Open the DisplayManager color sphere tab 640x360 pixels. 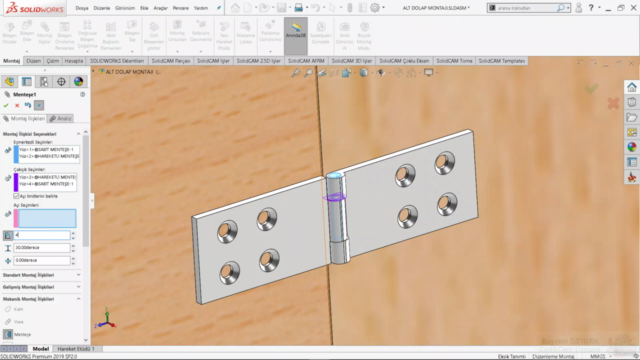78,82
